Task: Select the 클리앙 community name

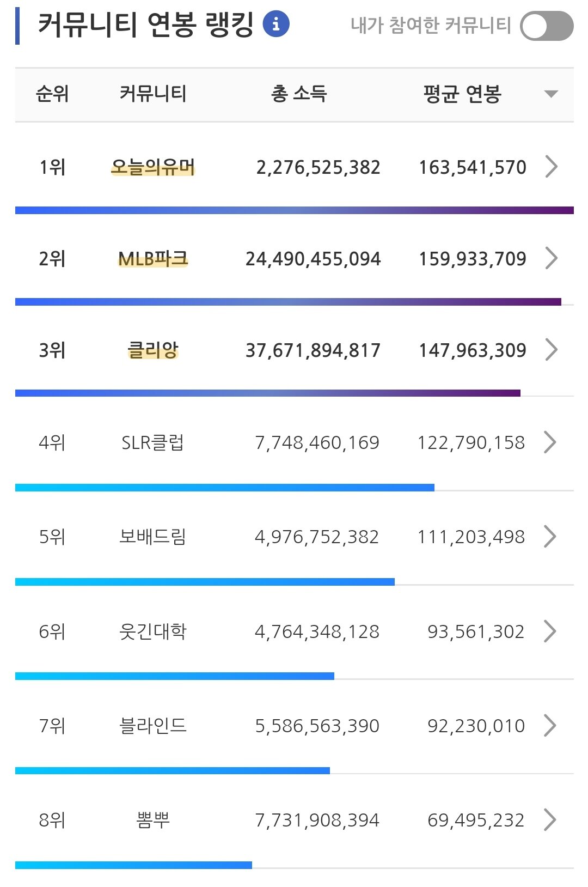Action: 153,350
